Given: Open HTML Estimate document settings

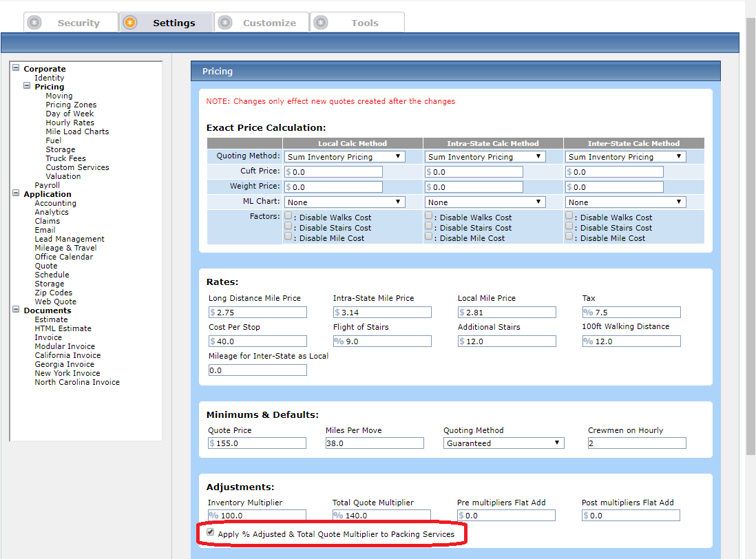Looking at the screenshot, I should (x=63, y=328).
